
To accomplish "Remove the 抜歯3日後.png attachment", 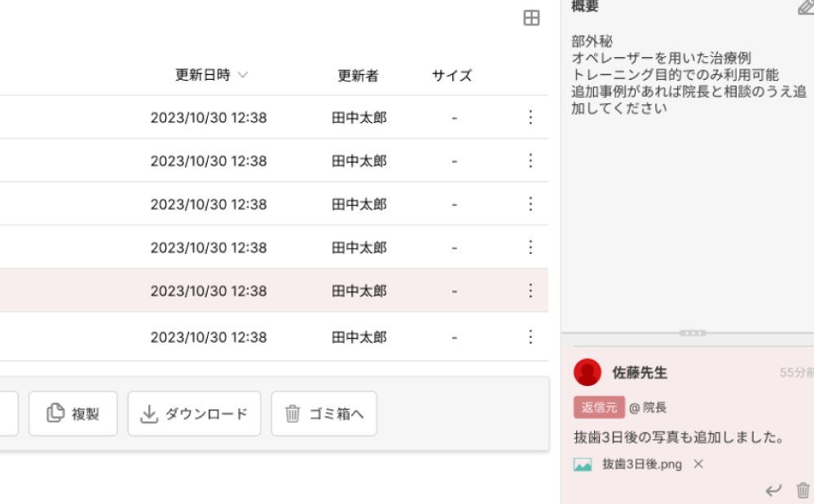I will point(698,464).
